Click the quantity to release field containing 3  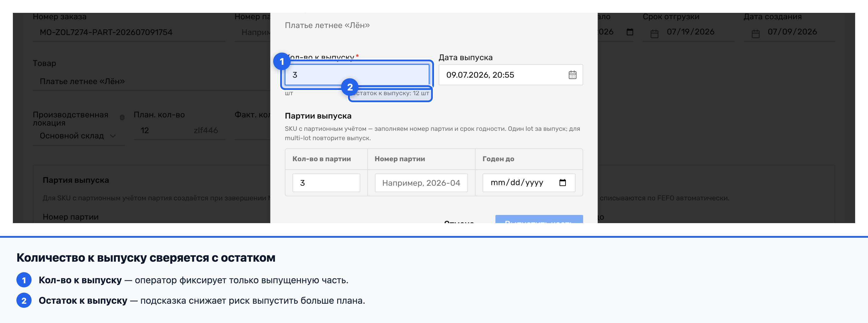[x=357, y=75]
